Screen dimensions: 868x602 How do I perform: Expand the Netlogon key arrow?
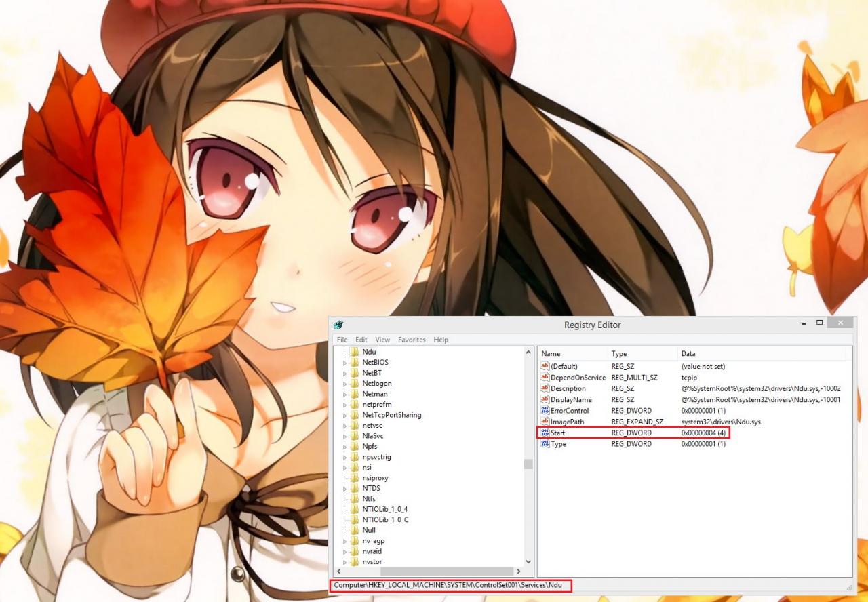pyautogui.click(x=344, y=384)
